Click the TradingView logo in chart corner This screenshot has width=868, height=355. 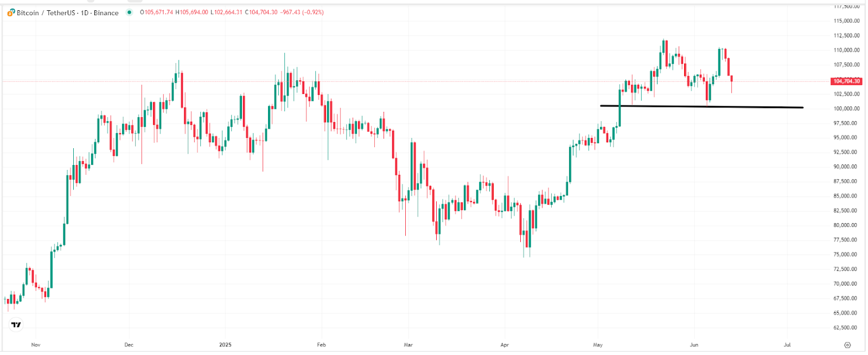pyautogui.click(x=16, y=325)
